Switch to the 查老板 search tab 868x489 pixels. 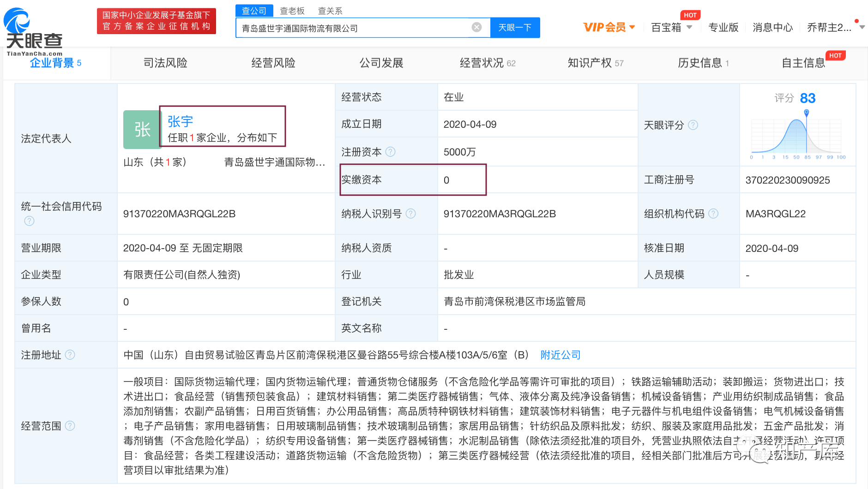point(292,11)
